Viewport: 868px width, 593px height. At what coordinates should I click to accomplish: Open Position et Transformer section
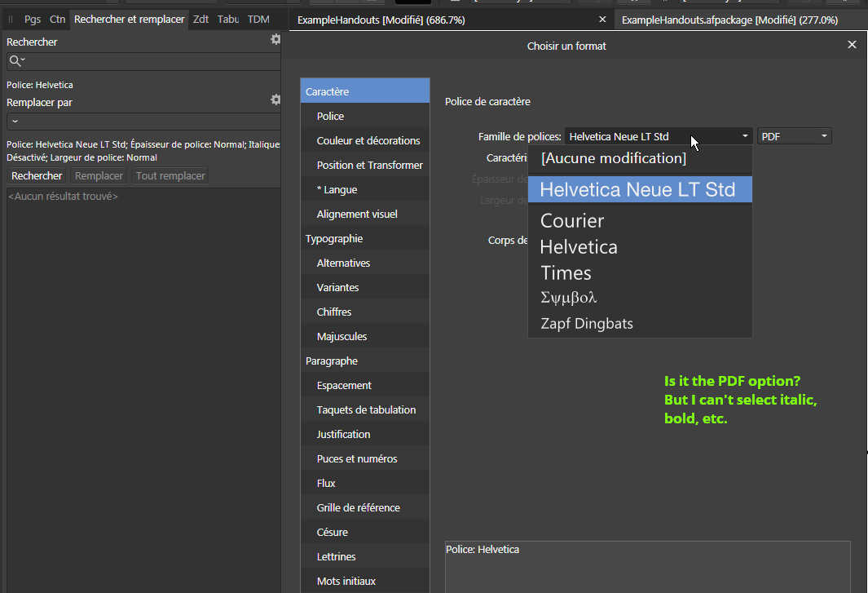pyautogui.click(x=365, y=165)
